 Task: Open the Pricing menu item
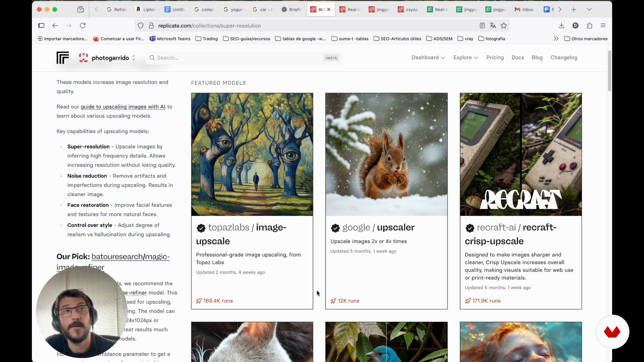tap(495, 57)
